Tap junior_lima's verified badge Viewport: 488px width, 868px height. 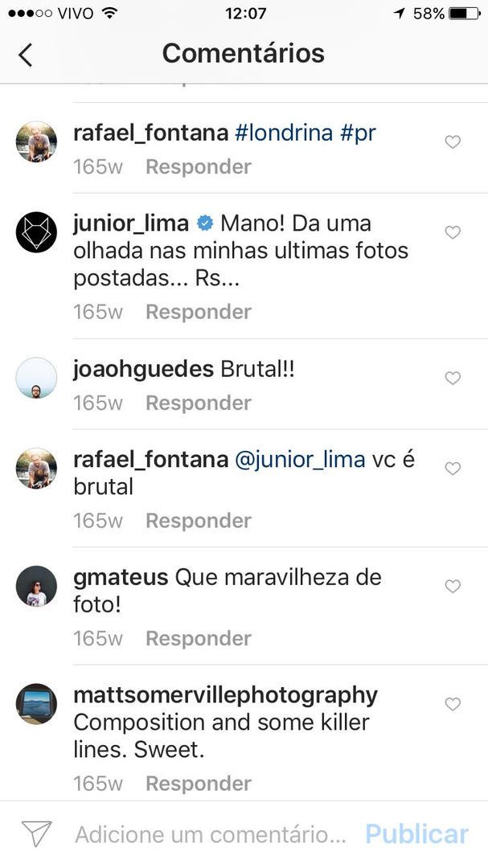click(x=204, y=223)
